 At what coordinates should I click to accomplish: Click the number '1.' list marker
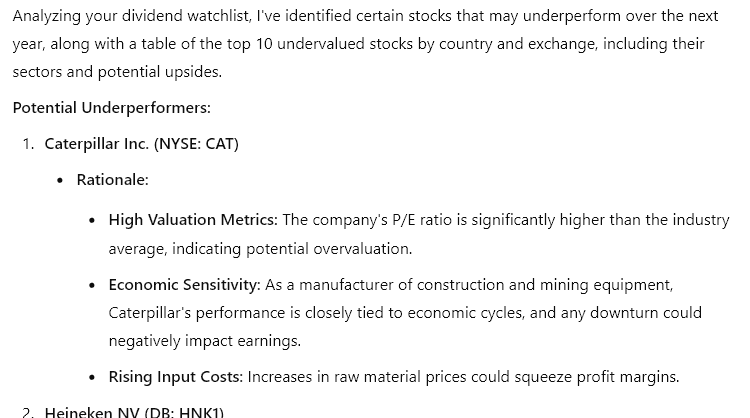(x=29, y=144)
